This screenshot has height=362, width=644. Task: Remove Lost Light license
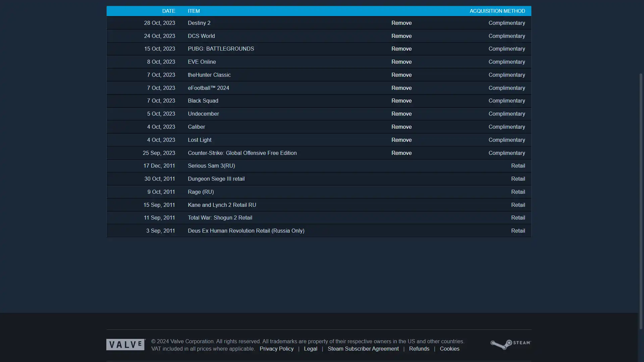pyautogui.click(x=401, y=140)
